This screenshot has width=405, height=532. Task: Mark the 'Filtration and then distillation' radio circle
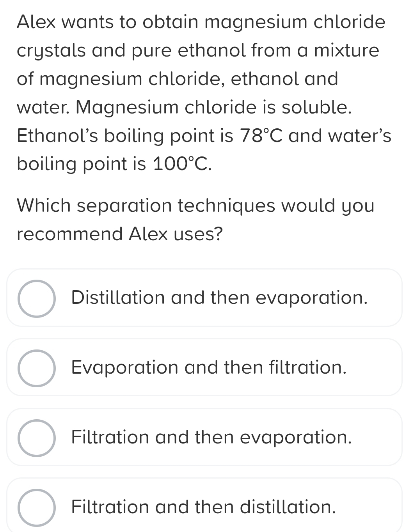click(x=36, y=507)
